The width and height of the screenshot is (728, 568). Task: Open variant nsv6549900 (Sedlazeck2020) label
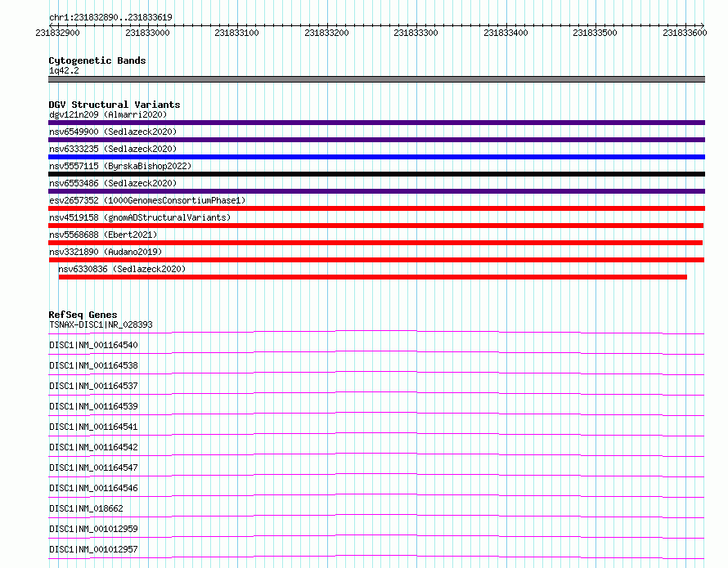(113, 132)
